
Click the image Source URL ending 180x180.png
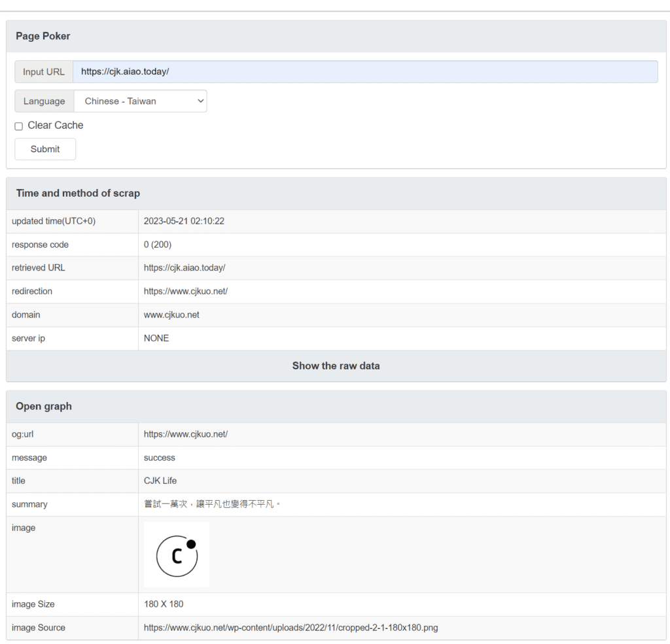point(291,628)
